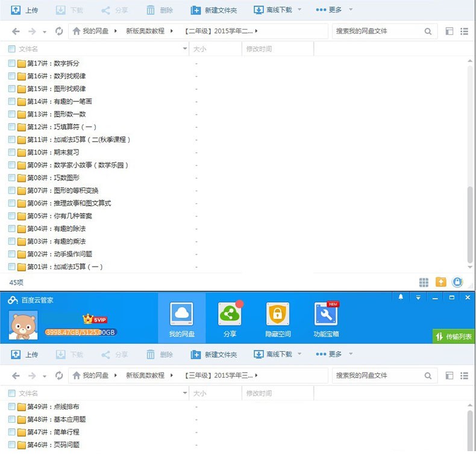
Task: Click the scroll-up arrow of the upper file list
Action: (x=470, y=61)
